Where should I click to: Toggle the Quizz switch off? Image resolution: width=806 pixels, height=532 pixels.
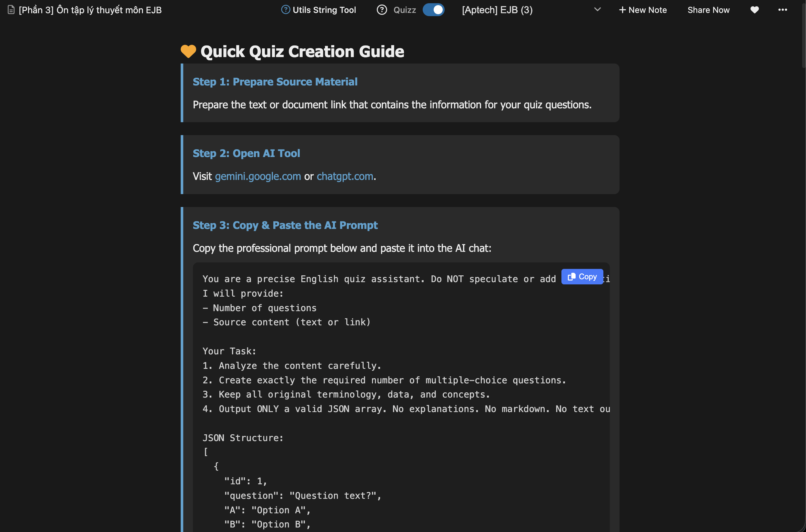coord(433,10)
